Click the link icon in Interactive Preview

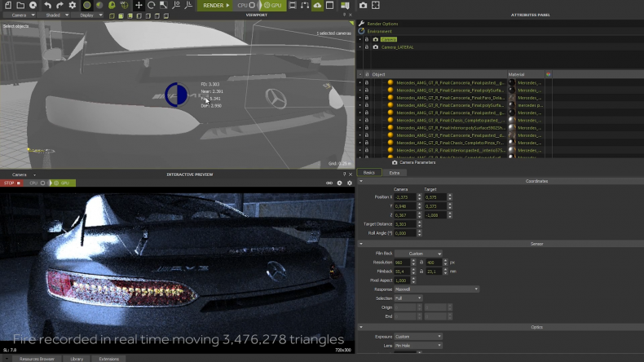tap(329, 183)
